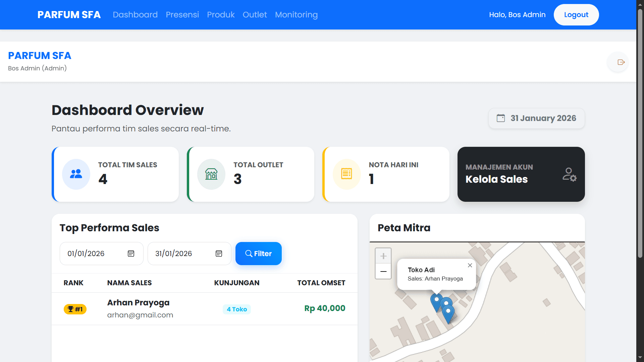This screenshot has height=362, width=644.
Task: Click the 01/01/2026 start date field
Action: (94, 254)
